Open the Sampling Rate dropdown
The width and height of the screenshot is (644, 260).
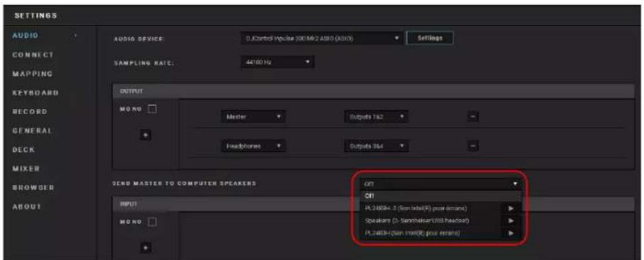tap(277, 62)
